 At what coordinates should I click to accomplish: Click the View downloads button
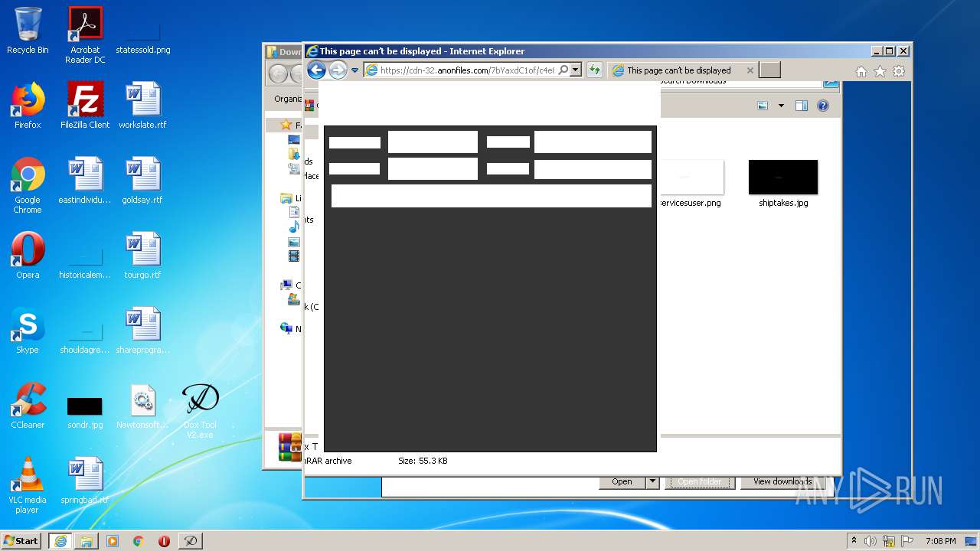click(x=782, y=481)
